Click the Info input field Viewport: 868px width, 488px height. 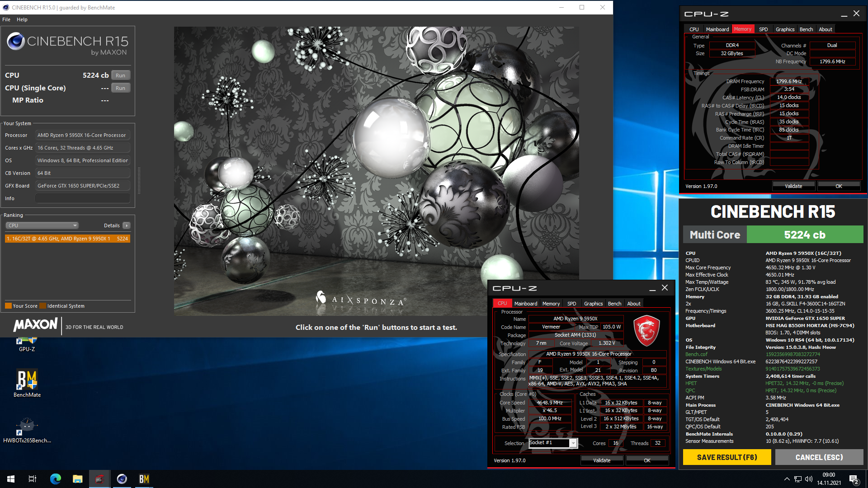(83, 198)
